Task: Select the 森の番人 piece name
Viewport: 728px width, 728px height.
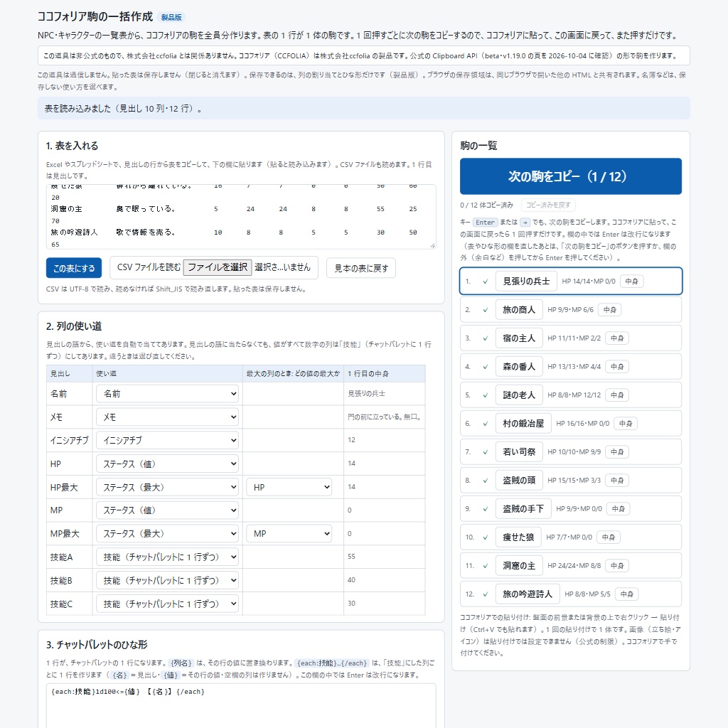Action: coord(519,366)
